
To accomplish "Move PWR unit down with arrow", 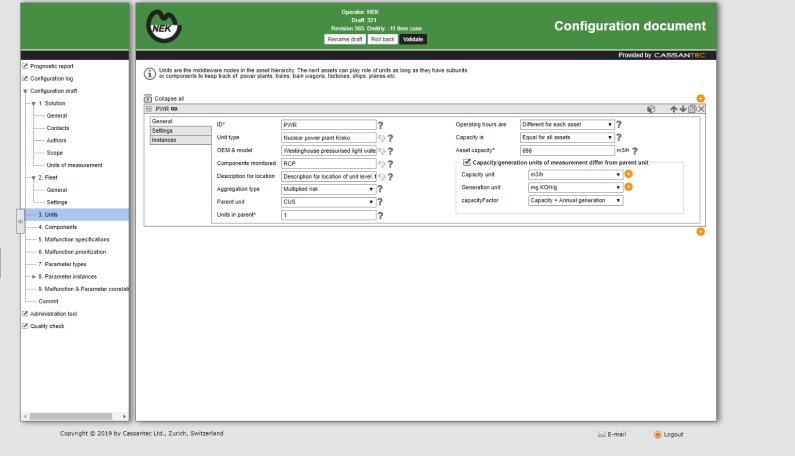I will click(x=683, y=109).
